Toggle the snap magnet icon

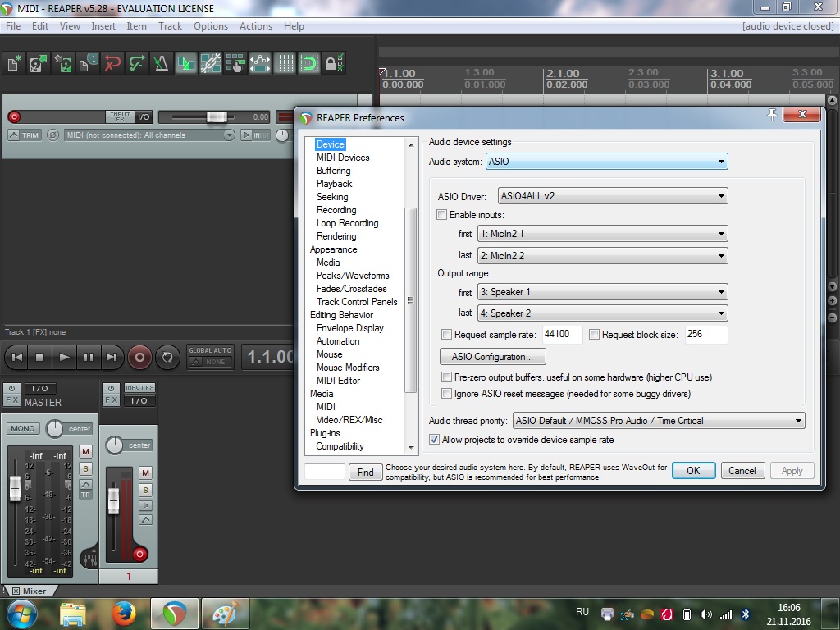pyautogui.click(x=308, y=62)
